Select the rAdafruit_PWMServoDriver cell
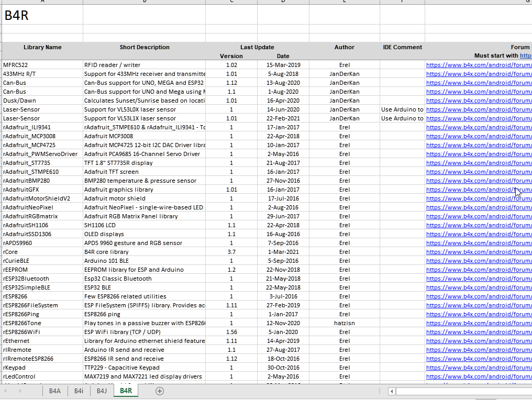Screen dimensions: 532x400 [x=42, y=154]
